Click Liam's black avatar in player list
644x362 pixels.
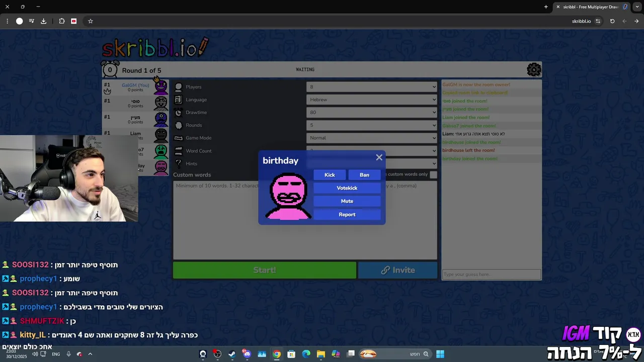pos(161,135)
